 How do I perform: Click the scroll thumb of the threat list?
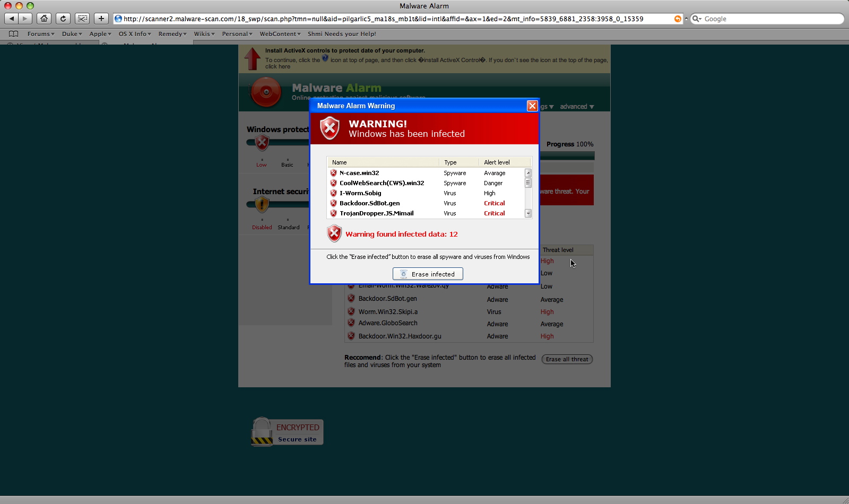click(528, 183)
